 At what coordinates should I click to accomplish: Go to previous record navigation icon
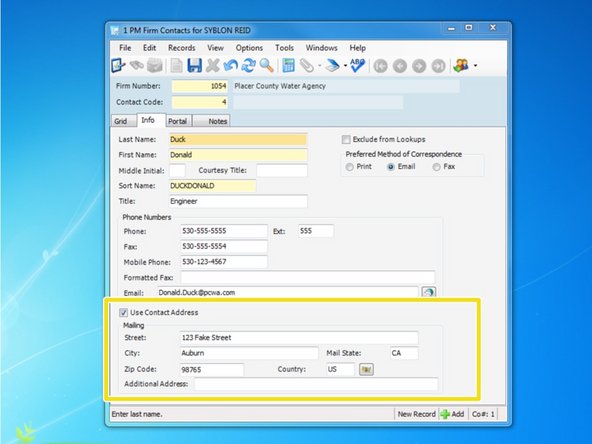coord(400,66)
